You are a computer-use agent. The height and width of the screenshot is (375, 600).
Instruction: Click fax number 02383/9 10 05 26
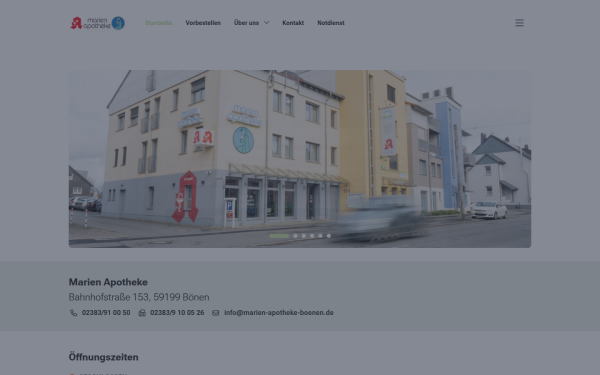(177, 313)
